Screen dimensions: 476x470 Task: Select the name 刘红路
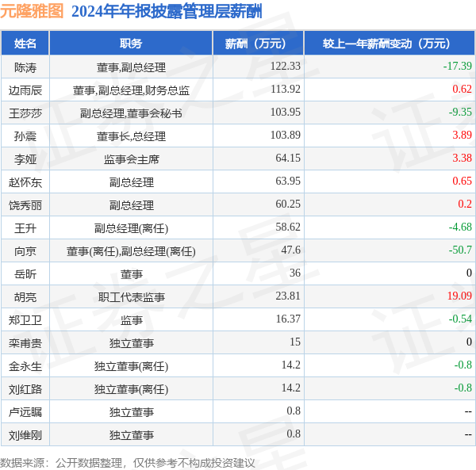click(25, 390)
